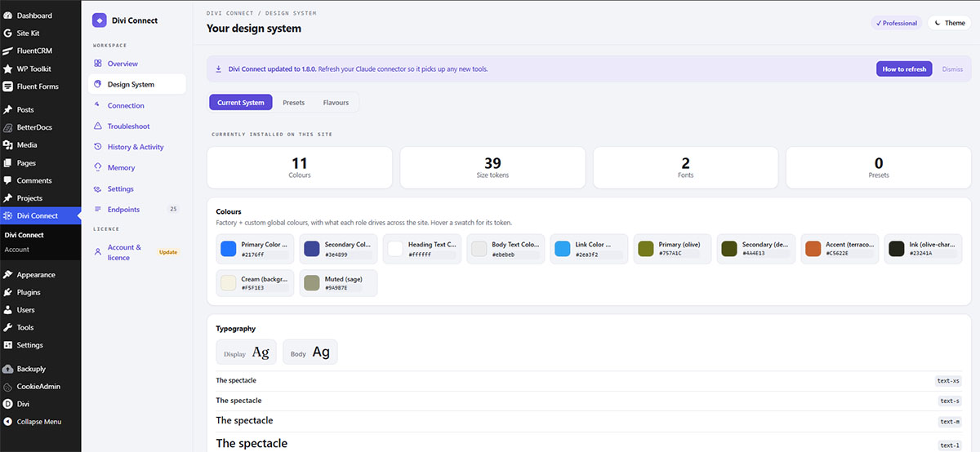This screenshot has width=980, height=452.
Task: Click the FluentCRM menu icon
Action: (8, 51)
